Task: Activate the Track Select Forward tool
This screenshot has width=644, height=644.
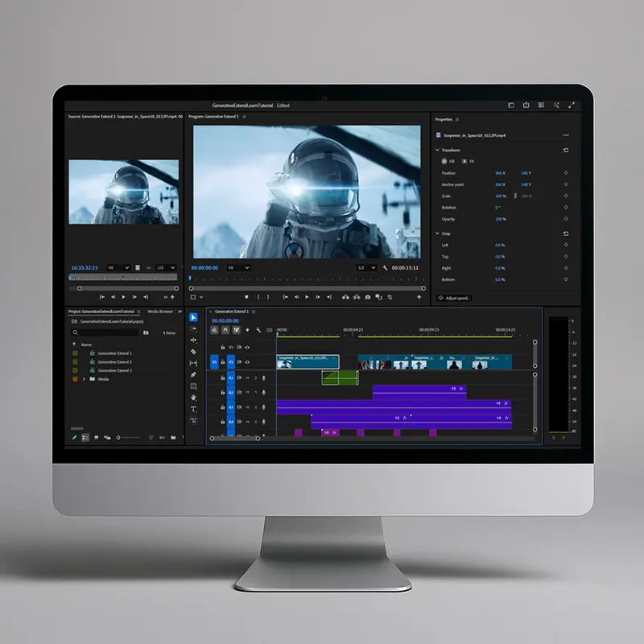Action: 193,328
